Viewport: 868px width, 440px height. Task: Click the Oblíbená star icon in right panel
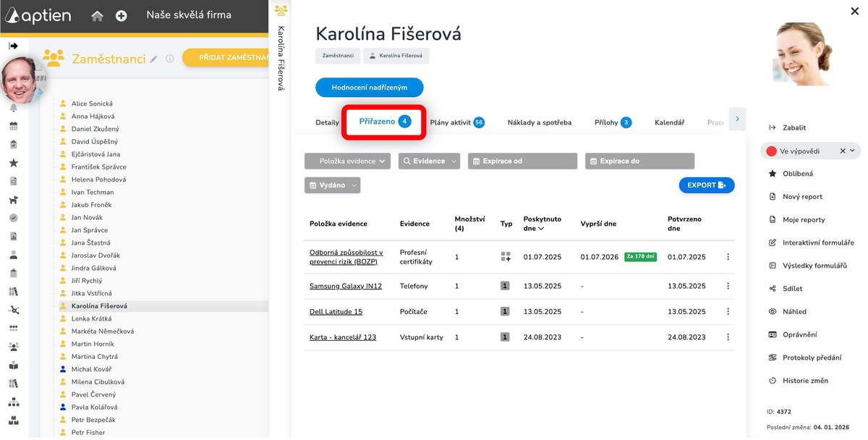(x=773, y=174)
